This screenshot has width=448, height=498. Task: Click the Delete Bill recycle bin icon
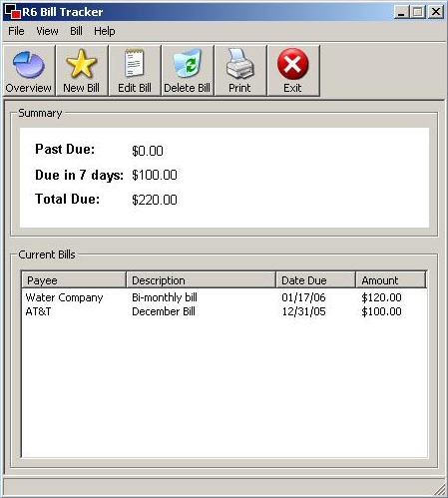click(188, 63)
